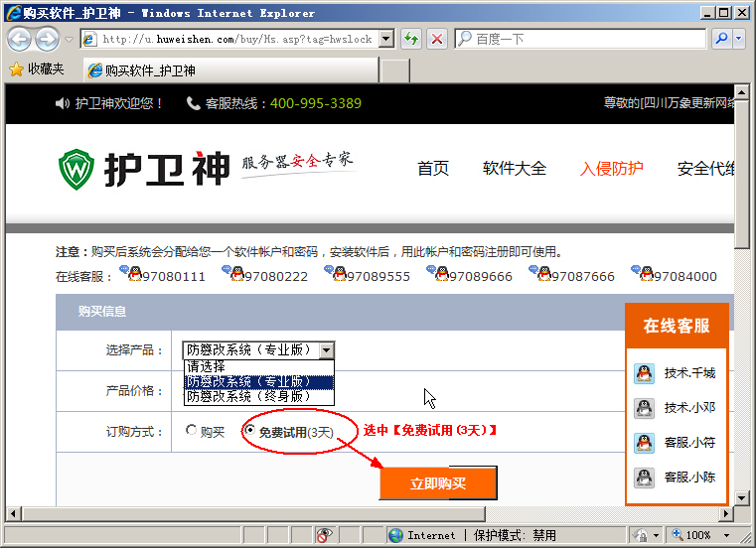Choose 防篡改系统（终身版） in the list
Viewport: 756px width, 548px height.
[259, 397]
